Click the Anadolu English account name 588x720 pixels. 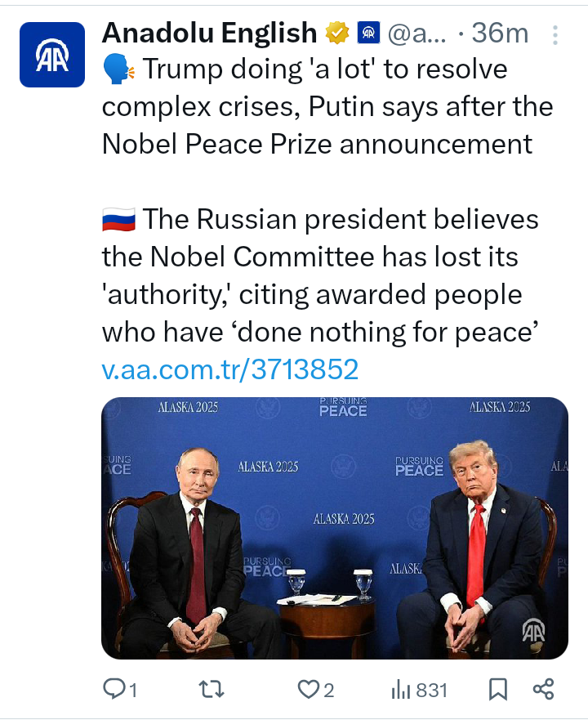click(209, 33)
